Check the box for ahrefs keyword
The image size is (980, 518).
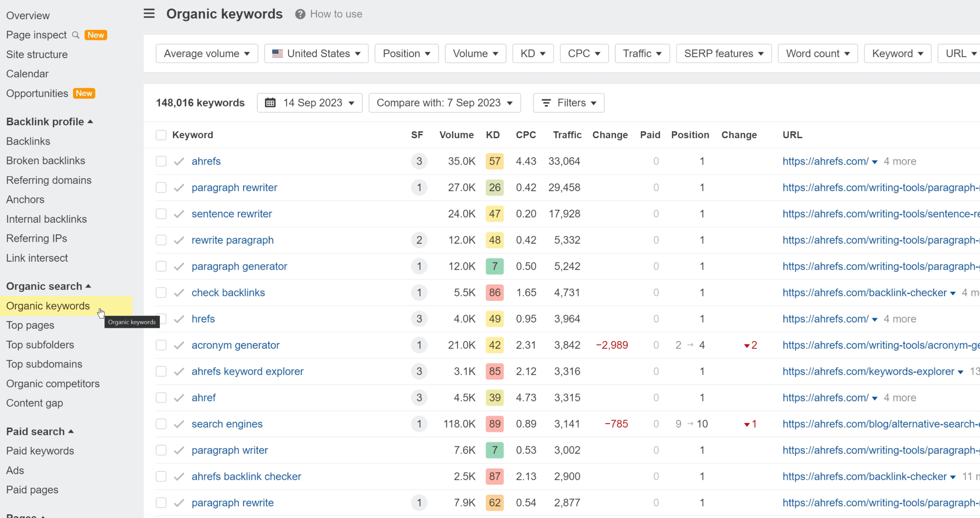pyautogui.click(x=161, y=161)
